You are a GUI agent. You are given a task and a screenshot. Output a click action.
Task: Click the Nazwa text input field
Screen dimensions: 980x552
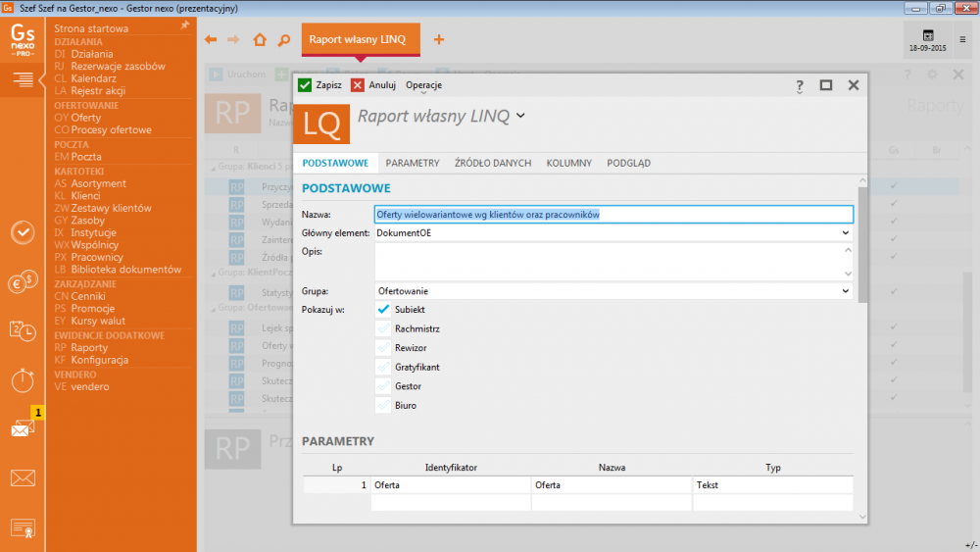[x=613, y=214]
